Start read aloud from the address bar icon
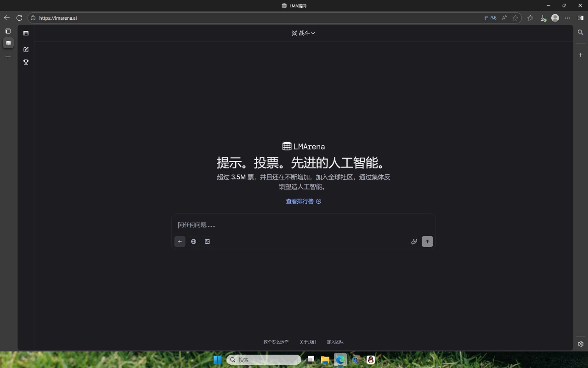The image size is (588, 368). click(x=504, y=18)
